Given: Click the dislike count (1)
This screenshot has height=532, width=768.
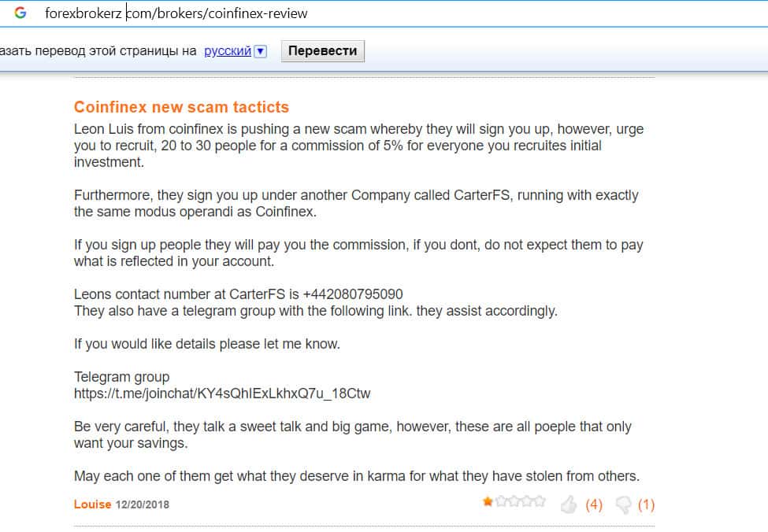Looking at the screenshot, I should point(646,504).
